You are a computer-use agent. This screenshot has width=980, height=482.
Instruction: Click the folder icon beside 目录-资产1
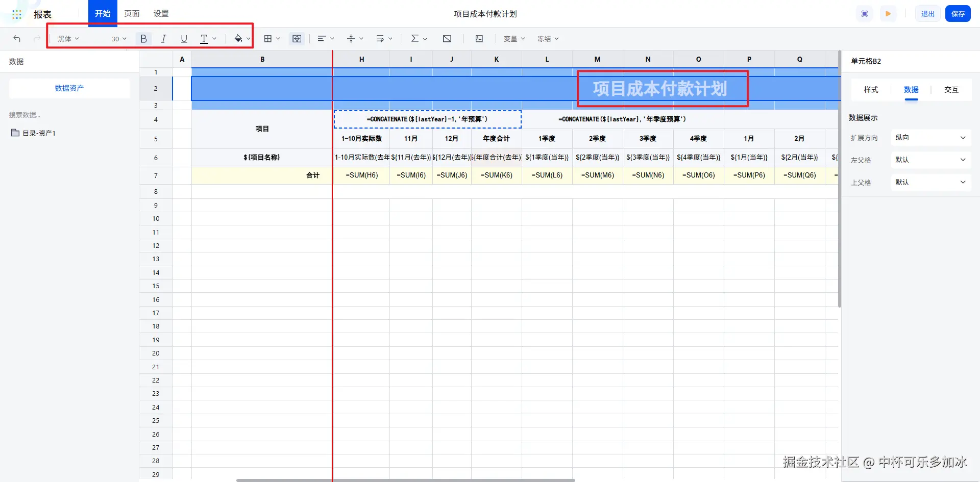[x=15, y=133]
